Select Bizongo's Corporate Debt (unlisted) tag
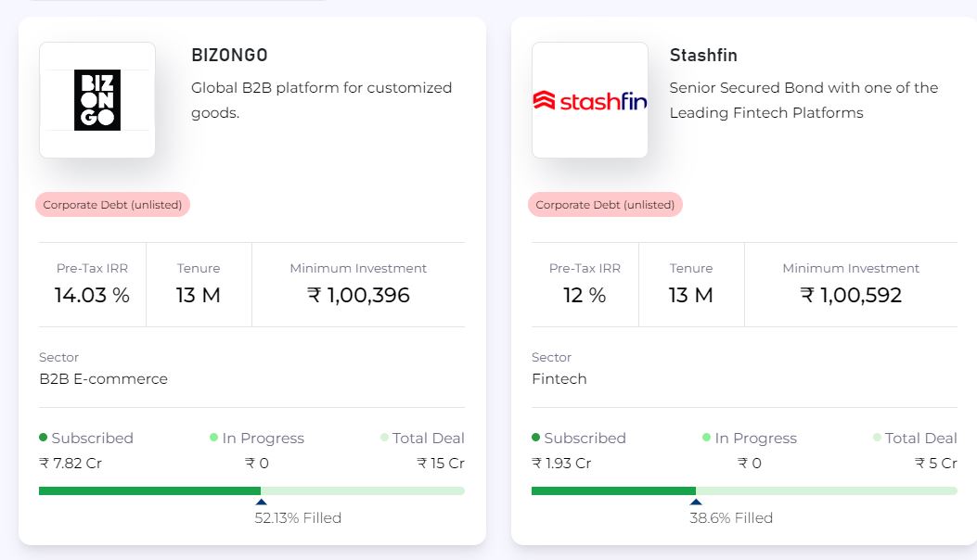 112,205
